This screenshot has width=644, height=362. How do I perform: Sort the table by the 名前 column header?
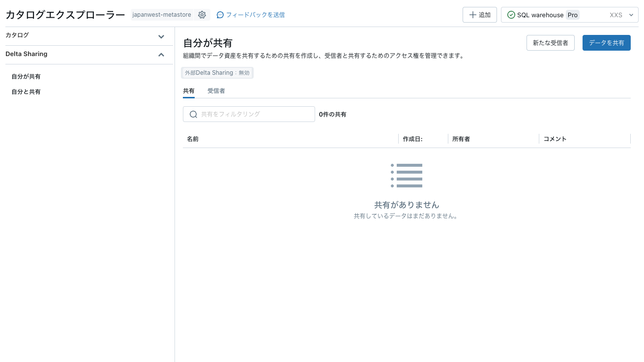[x=193, y=139]
